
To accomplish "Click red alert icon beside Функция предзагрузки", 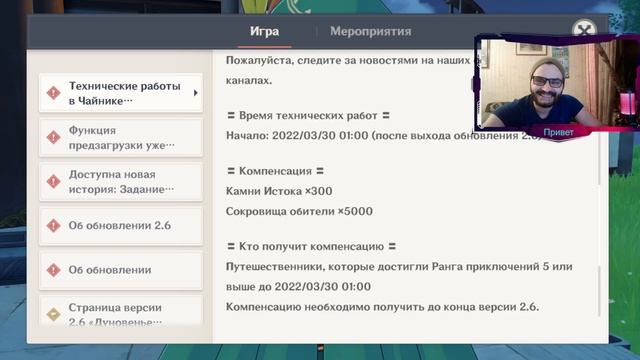I will coord(53,137).
